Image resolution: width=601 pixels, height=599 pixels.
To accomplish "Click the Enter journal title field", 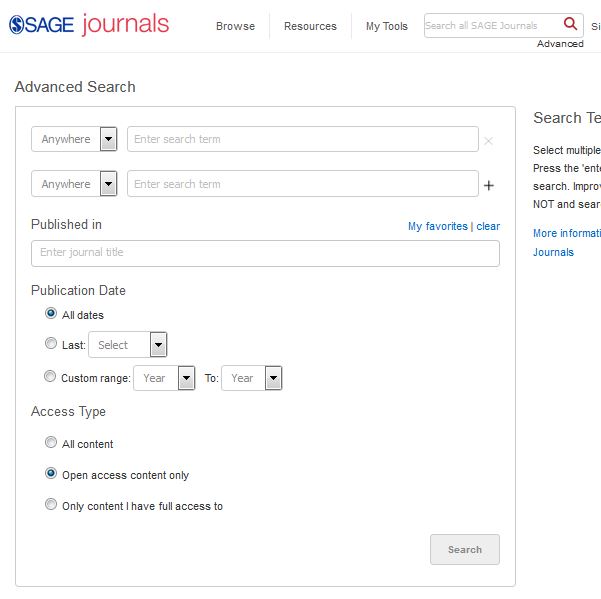I will tap(265, 253).
